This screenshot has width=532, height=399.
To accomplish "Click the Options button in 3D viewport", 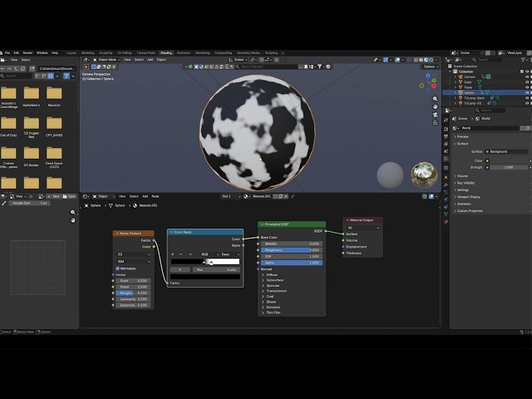I will tap(430, 66).
